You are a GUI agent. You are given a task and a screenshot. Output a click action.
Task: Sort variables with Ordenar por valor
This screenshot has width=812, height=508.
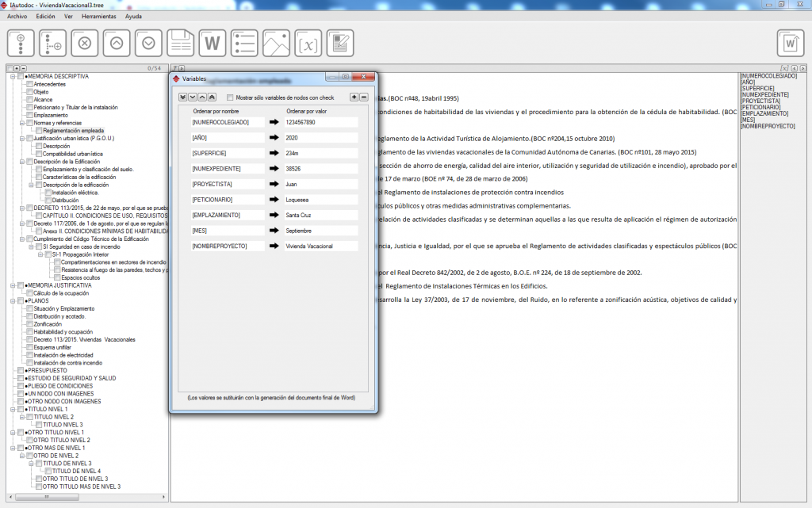pos(307,111)
